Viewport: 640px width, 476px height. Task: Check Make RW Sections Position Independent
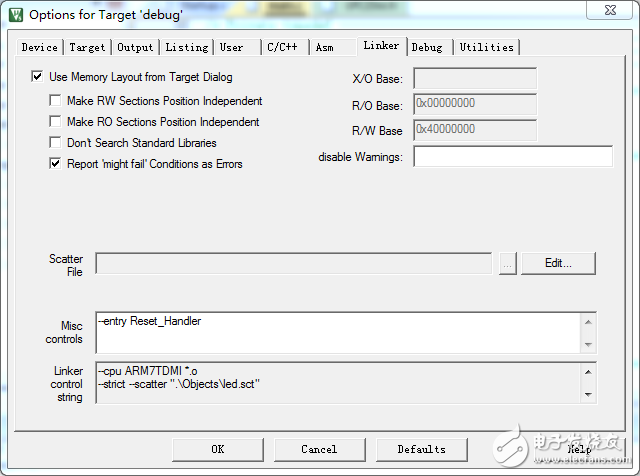(56, 101)
